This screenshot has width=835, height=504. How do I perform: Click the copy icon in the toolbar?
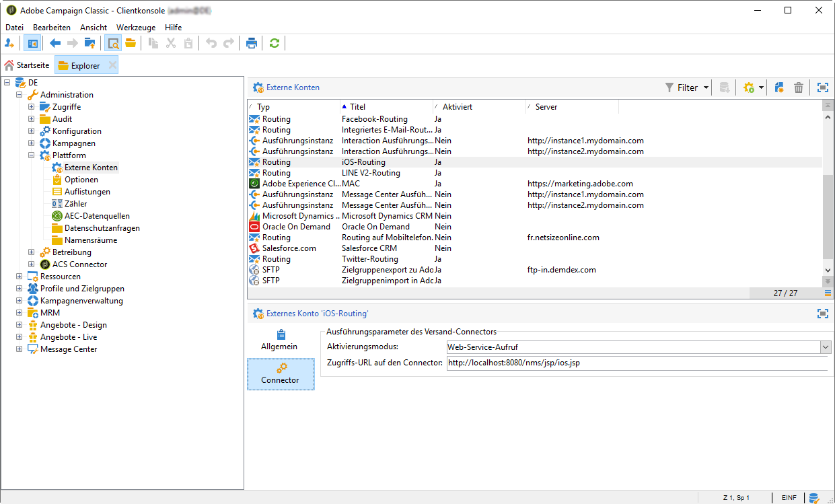(x=154, y=43)
